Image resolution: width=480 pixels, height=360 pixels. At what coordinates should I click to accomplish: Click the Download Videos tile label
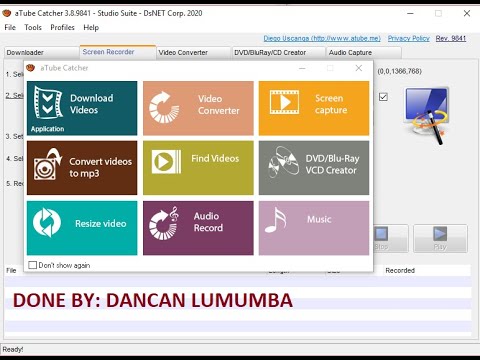click(x=92, y=104)
